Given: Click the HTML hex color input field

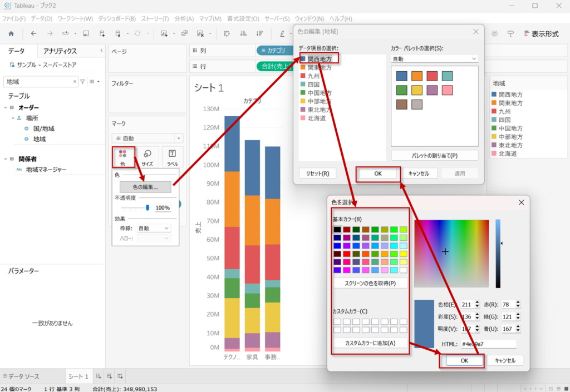Looking at the screenshot, I should pos(488,344).
